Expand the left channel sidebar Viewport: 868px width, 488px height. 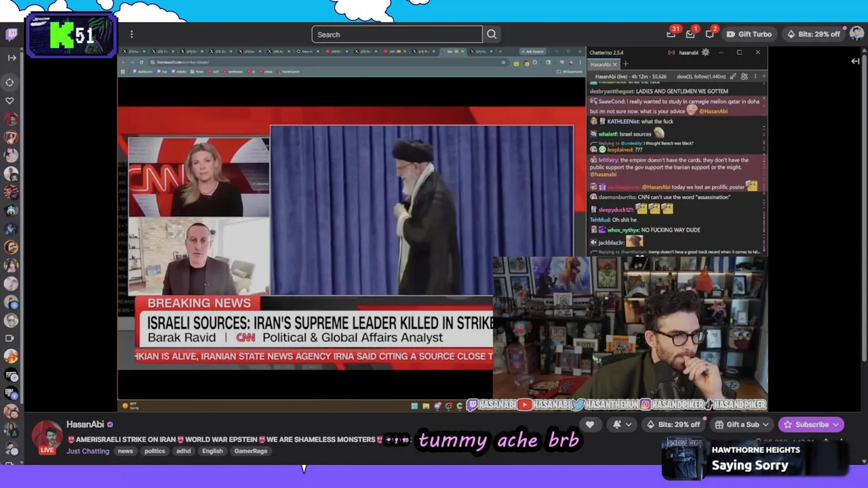click(12, 58)
